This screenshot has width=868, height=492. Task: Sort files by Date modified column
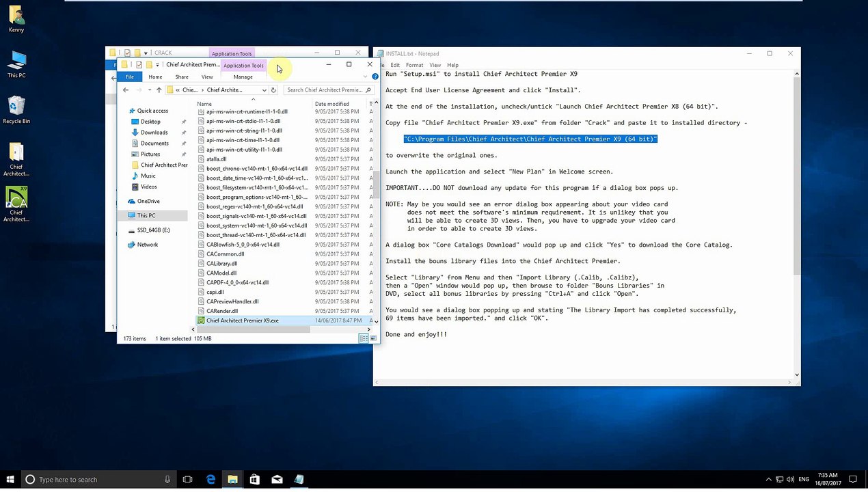[340, 104]
